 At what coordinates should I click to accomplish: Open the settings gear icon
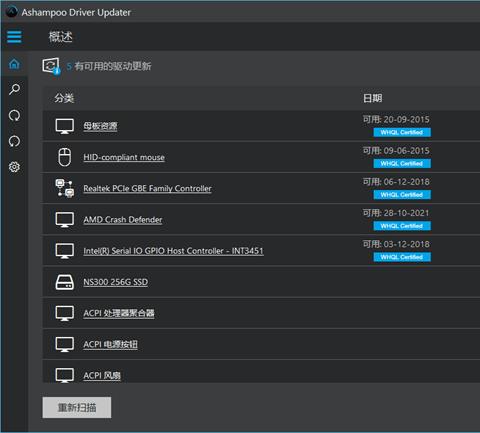point(14,167)
